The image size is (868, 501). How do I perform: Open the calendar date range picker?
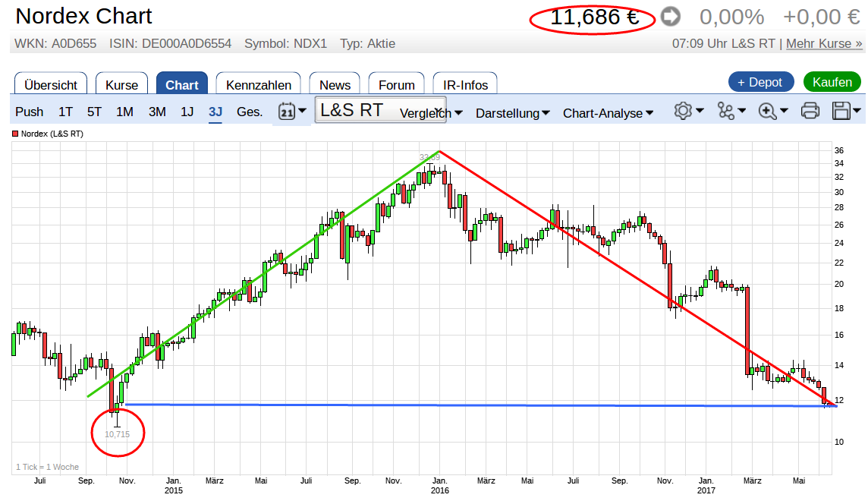coord(291,112)
